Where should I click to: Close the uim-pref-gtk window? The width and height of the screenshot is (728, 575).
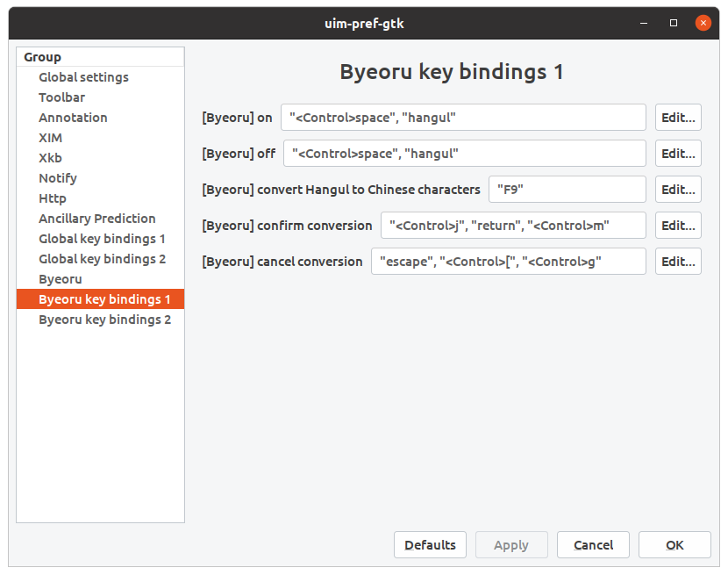click(x=703, y=23)
